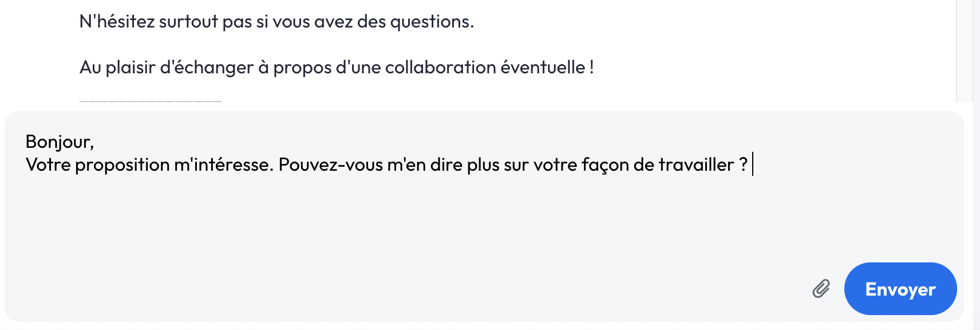Image resolution: width=980 pixels, height=330 pixels.
Task: Click the word éventuelle in the received message
Action: (x=543, y=68)
